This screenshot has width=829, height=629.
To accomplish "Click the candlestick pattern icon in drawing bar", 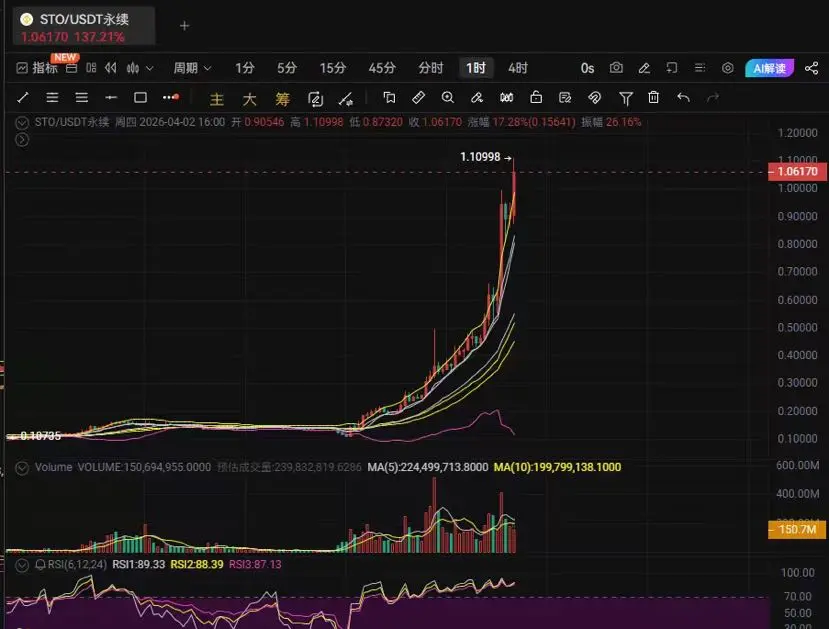I will coord(506,97).
